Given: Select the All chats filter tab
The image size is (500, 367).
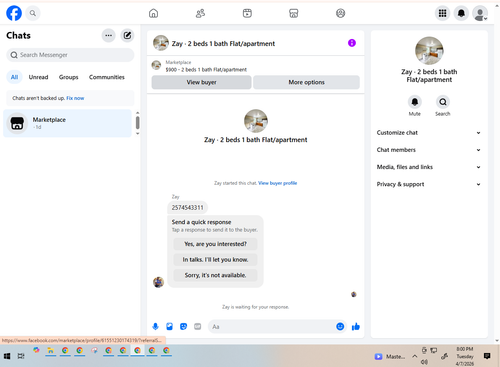Looking at the screenshot, I should pyautogui.click(x=14, y=77).
